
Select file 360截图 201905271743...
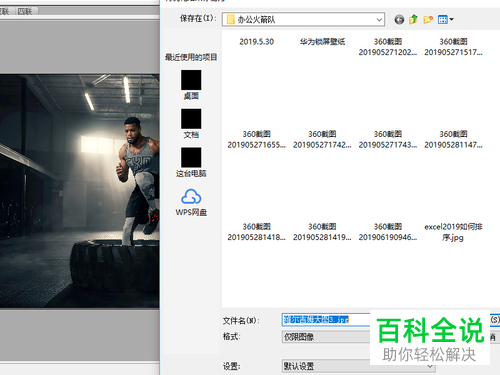click(388, 139)
